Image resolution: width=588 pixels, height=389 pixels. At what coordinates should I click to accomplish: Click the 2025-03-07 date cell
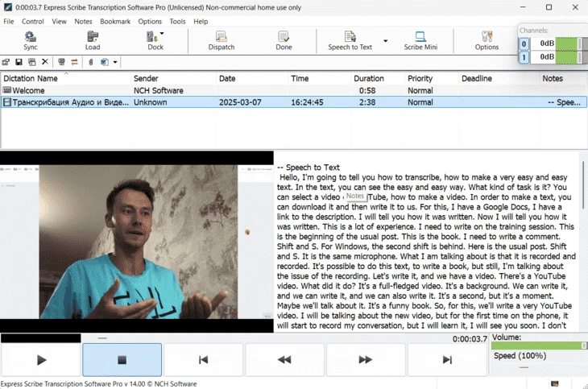(240, 102)
